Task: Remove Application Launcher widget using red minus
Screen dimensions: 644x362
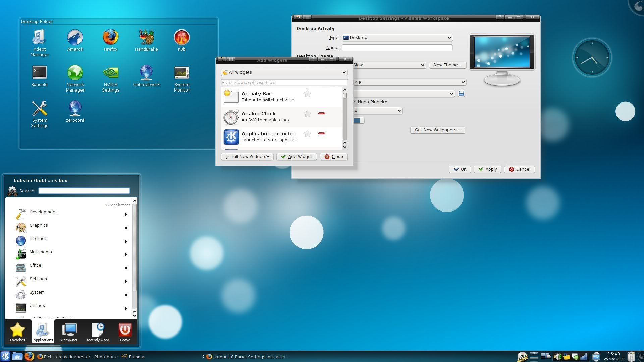Action: click(321, 133)
